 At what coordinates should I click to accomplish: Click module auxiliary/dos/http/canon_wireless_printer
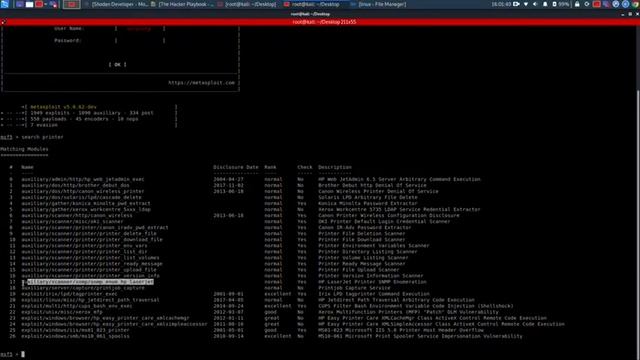tap(83, 191)
